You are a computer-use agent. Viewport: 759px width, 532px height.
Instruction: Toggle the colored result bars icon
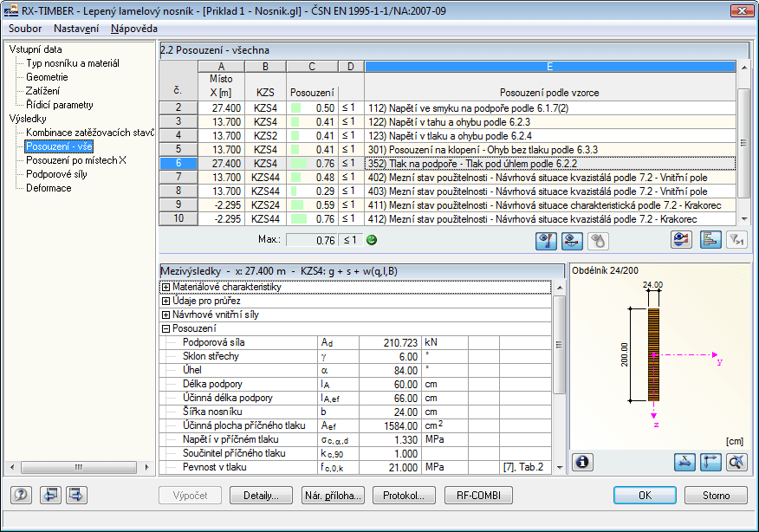point(710,240)
